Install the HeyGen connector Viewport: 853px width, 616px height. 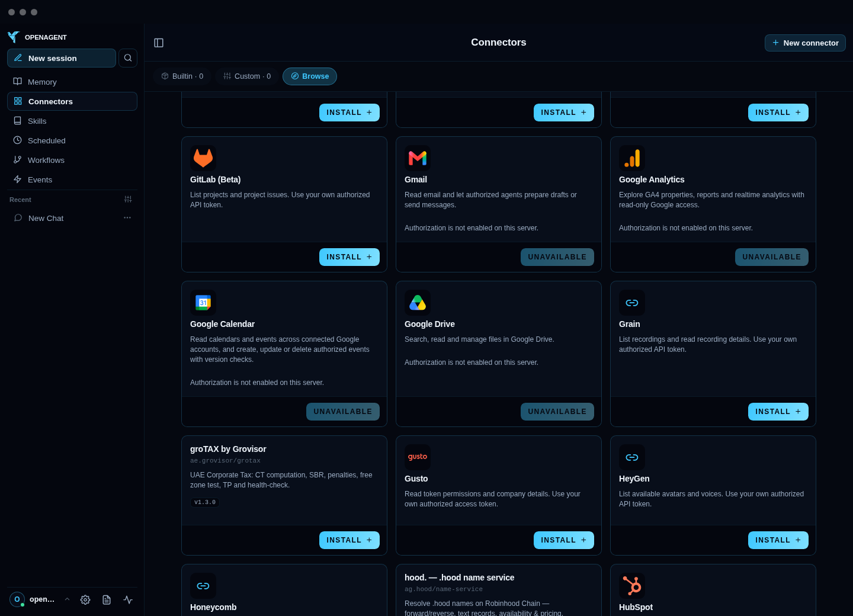pos(778,540)
